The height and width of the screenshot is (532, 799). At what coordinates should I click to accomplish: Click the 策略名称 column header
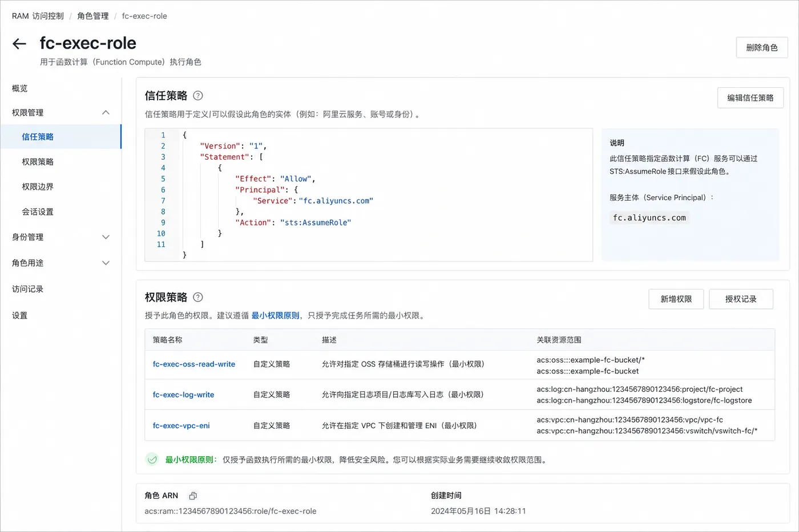[167, 340]
